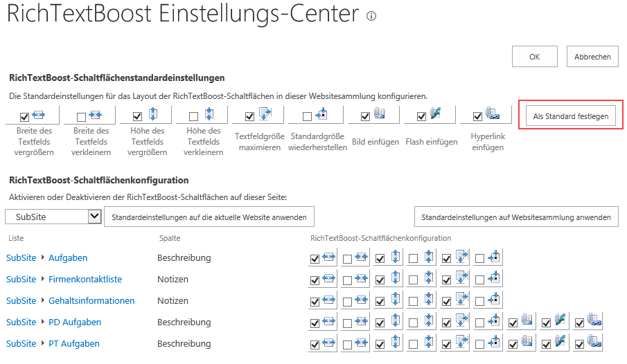Click the Standardgröße wiederherstellen icon in defaults
627x364 pixels.
coord(321,114)
